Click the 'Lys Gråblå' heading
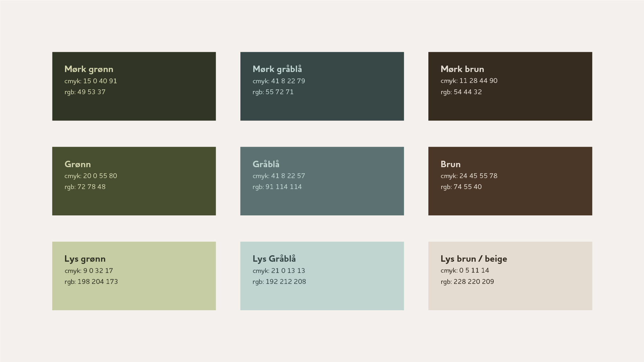 point(274,259)
